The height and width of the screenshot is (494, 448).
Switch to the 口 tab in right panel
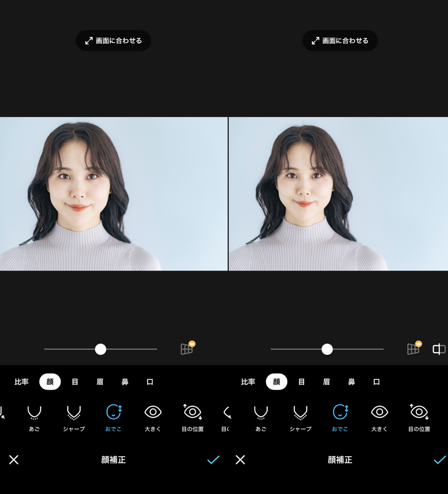coord(376,382)
